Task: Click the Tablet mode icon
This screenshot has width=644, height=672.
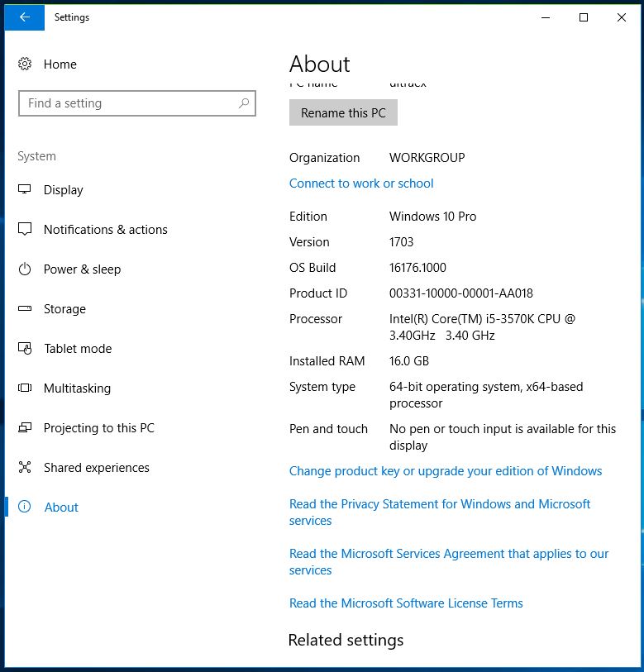Action: coord(25,348)
